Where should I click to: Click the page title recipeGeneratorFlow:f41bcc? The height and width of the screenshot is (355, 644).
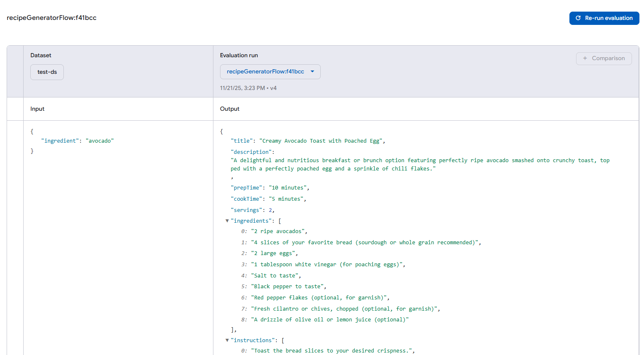(x=51, y=18)
